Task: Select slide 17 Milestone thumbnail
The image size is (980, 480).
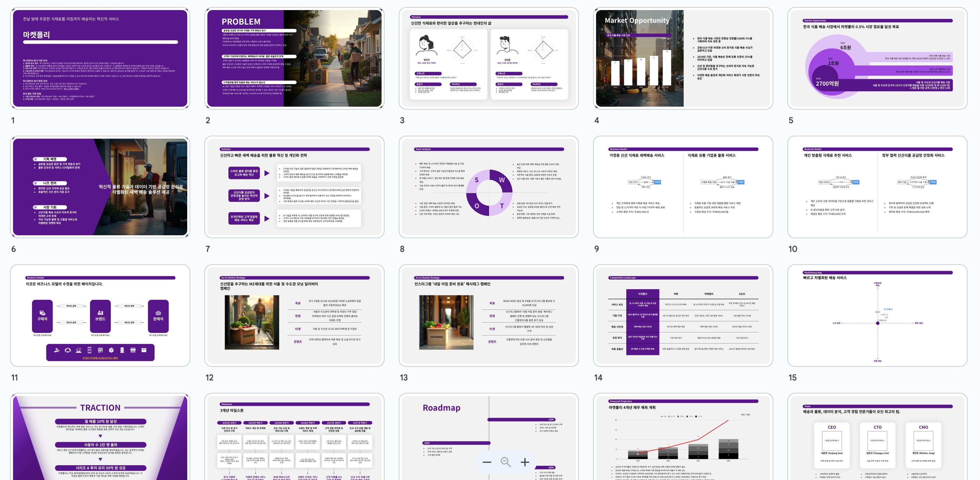Action: coord(294,437)
